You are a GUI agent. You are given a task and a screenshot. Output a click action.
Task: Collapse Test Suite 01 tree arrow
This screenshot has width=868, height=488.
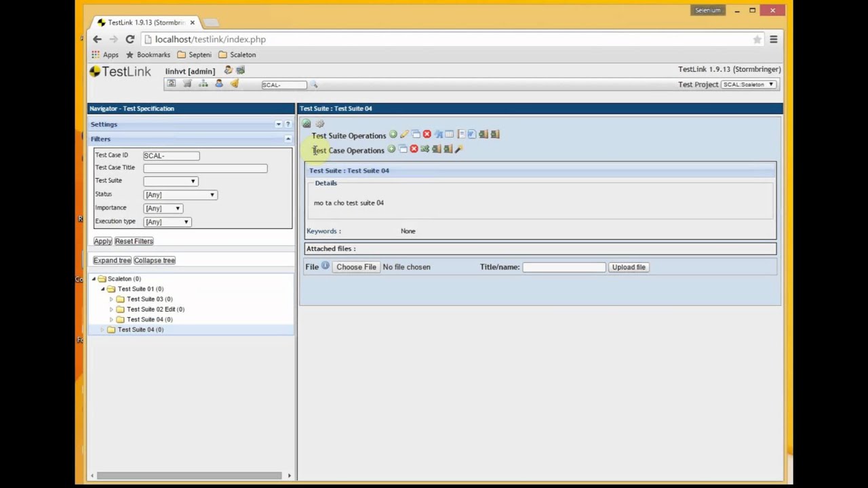pyautogui.click(x=103, y=289)
